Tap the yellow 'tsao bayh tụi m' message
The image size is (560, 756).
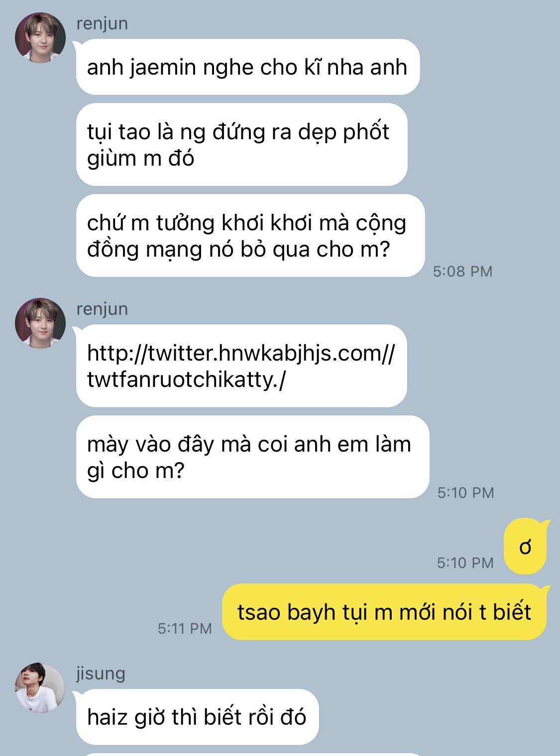(x=385, y=612)
